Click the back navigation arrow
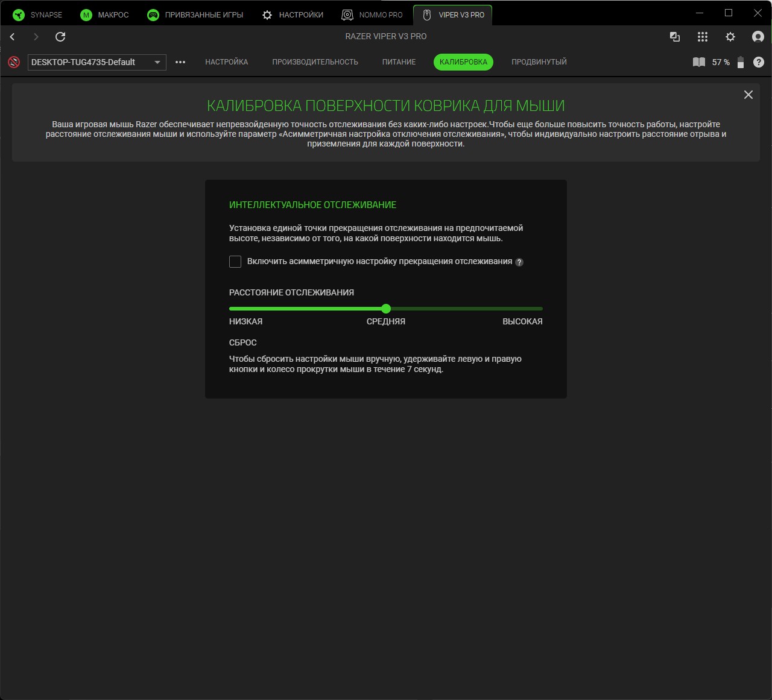The width and height of the screenshot is (772, 700). click(x=12, y=37)
